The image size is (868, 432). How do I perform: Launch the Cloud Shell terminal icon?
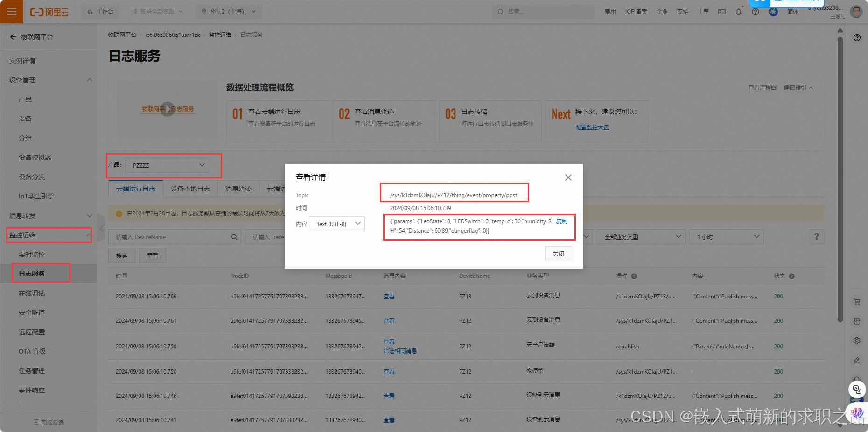pos(722,12)
